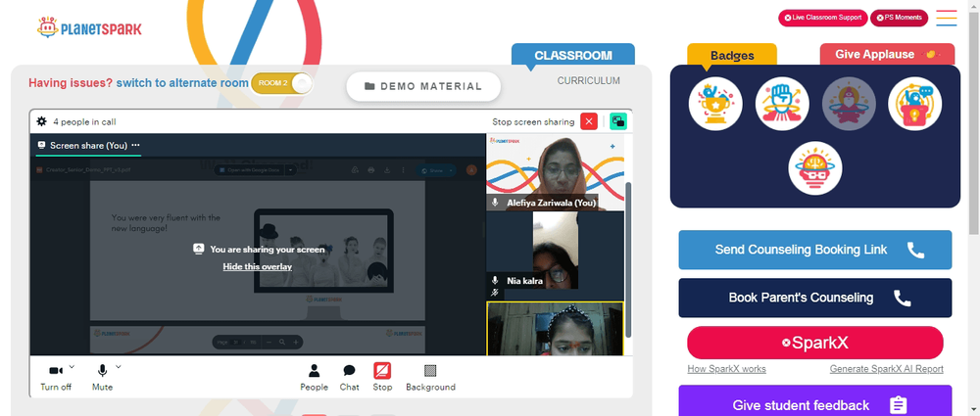Open the How SparkX works link
980x416 pixels.
(x=726, y=369)
